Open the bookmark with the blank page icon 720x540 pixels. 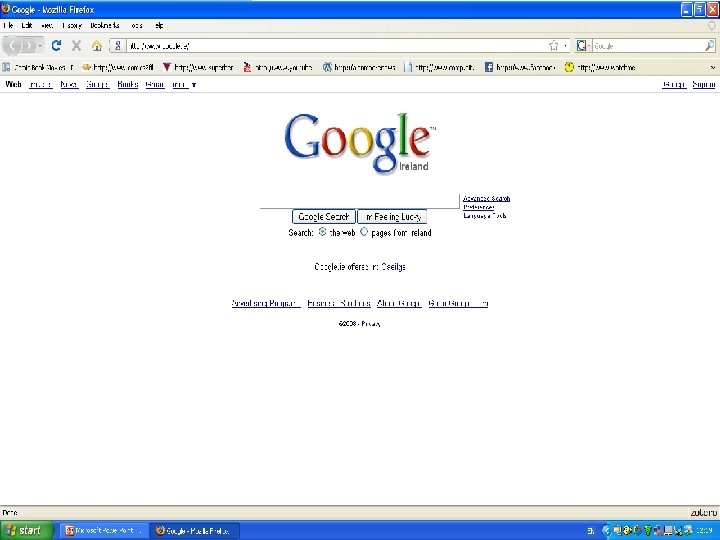(x=439, y=68)
